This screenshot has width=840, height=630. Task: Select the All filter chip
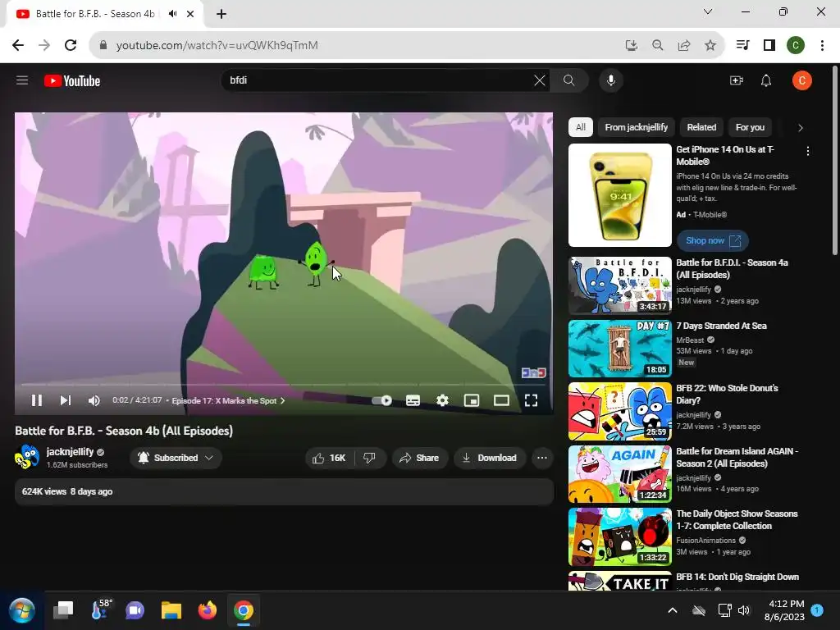(x=581, y=127)
